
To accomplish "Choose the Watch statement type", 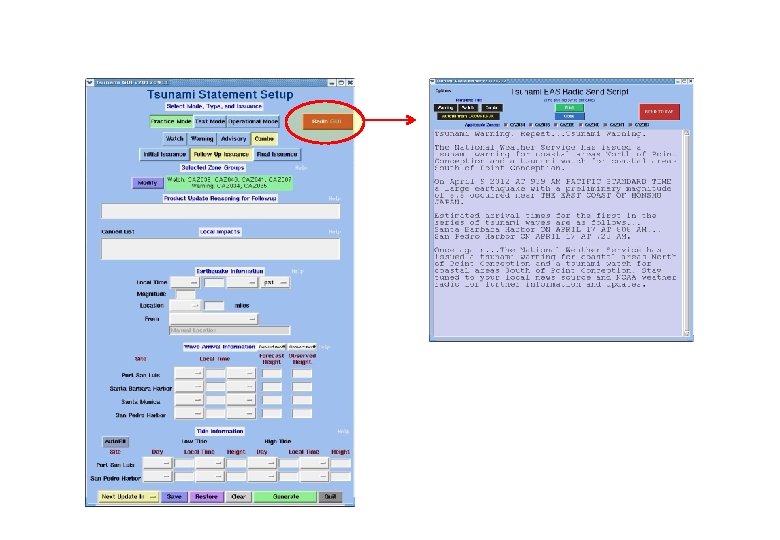I will click(x=175, y=139).
